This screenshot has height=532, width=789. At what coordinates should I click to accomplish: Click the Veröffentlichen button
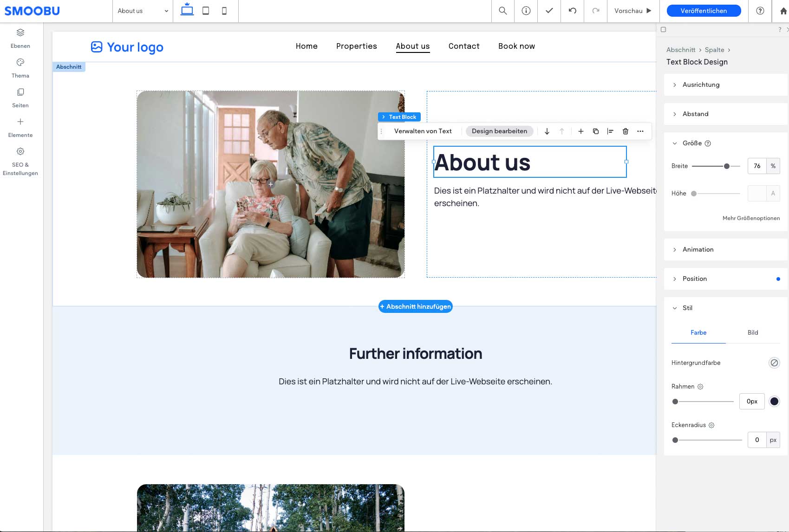703,11
